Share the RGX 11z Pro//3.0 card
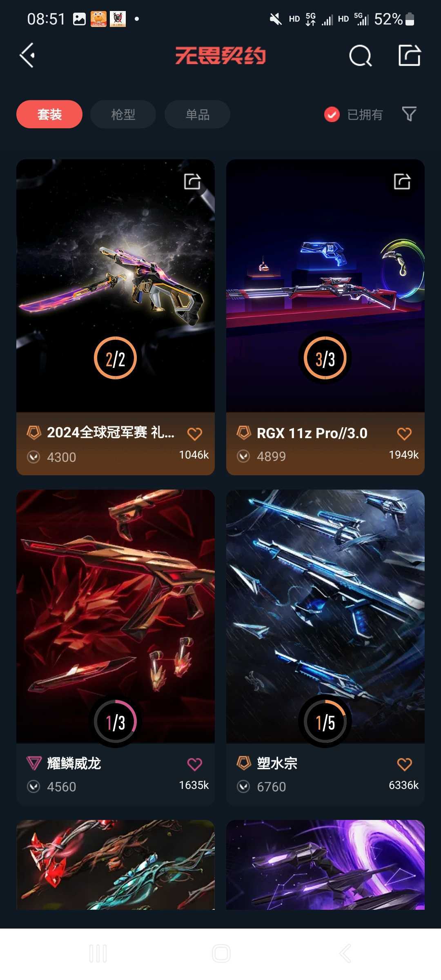The height and width of the screenshot is (980, 441). pyautogui.click(x=402, y=181)
